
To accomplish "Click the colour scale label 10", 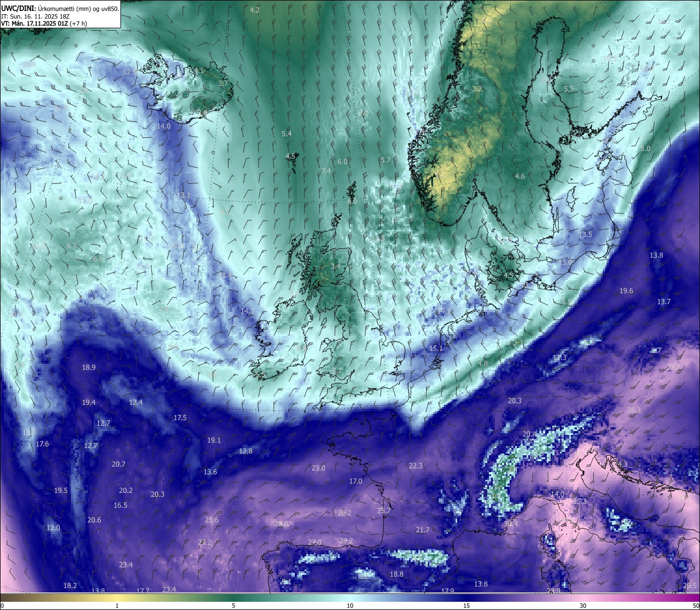I will [x=350, y=606].
